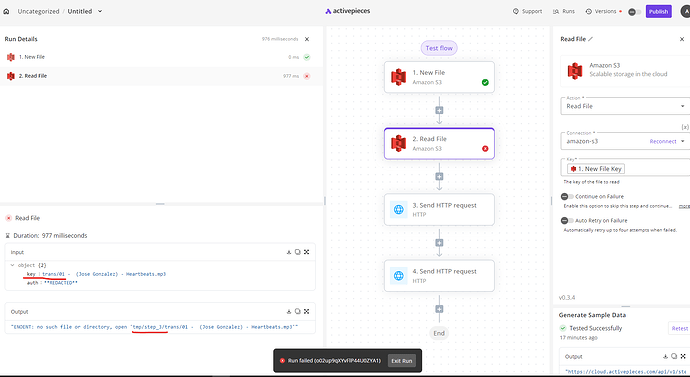Open Support from the top bar
This screenshot has width=690, height=377.
(527, 11)
